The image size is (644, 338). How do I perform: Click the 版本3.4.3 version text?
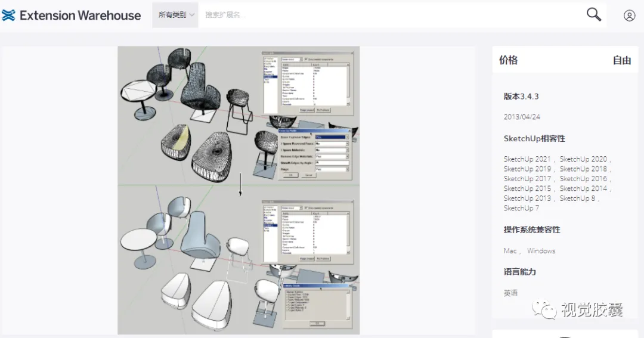pyautogui.click(x=521, y=97)
